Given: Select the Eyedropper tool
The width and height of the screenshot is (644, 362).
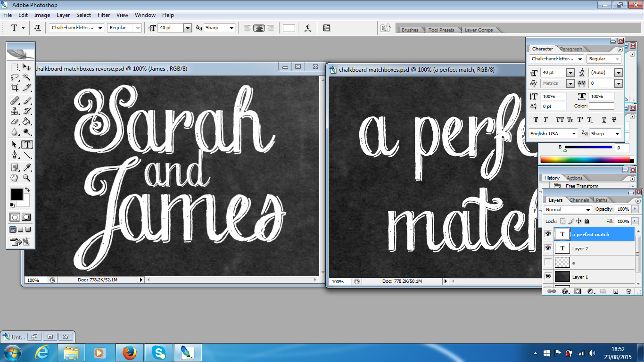Looking at the screenshot, I should click(x=27, y=167).
